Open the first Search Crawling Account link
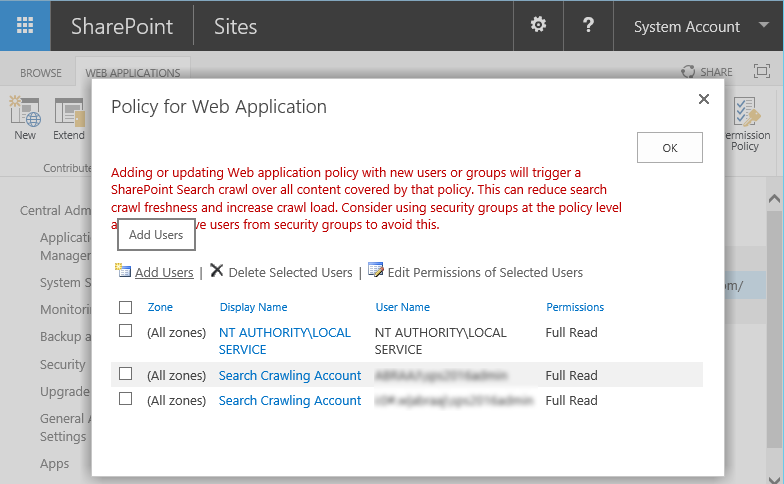Viewport: 784px width, 484px height. (x=290, y=376)
